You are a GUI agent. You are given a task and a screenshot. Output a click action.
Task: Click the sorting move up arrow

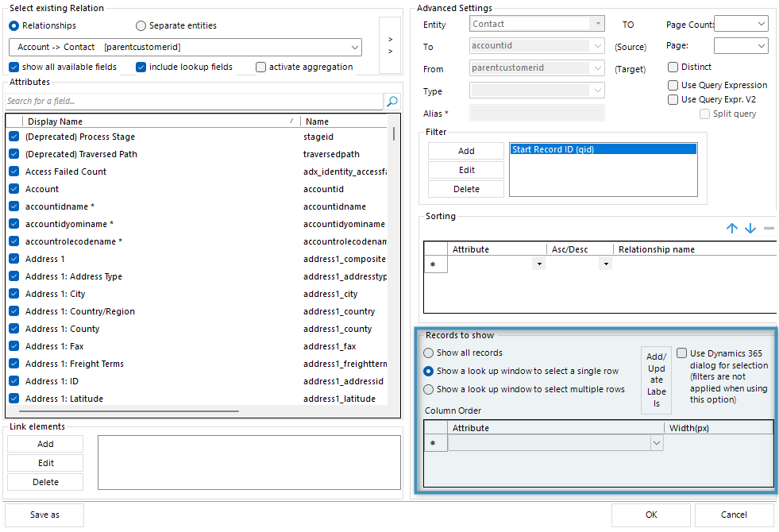pos(732,229)
